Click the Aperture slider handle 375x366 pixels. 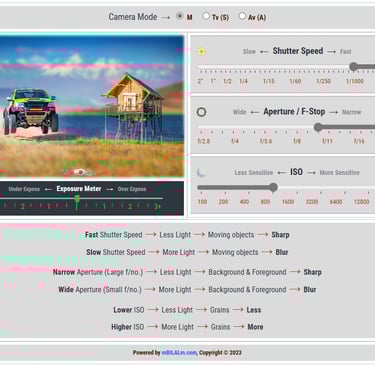[318, 127]
